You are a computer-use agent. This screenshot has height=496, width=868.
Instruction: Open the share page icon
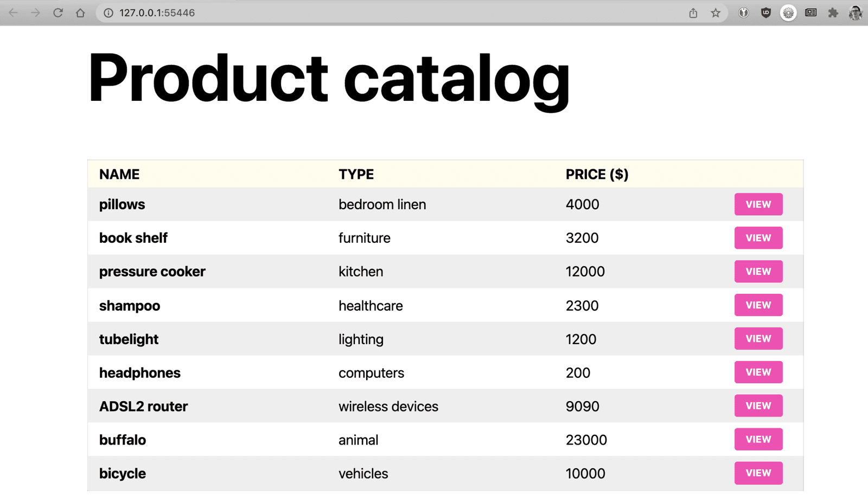pos(693,13)
